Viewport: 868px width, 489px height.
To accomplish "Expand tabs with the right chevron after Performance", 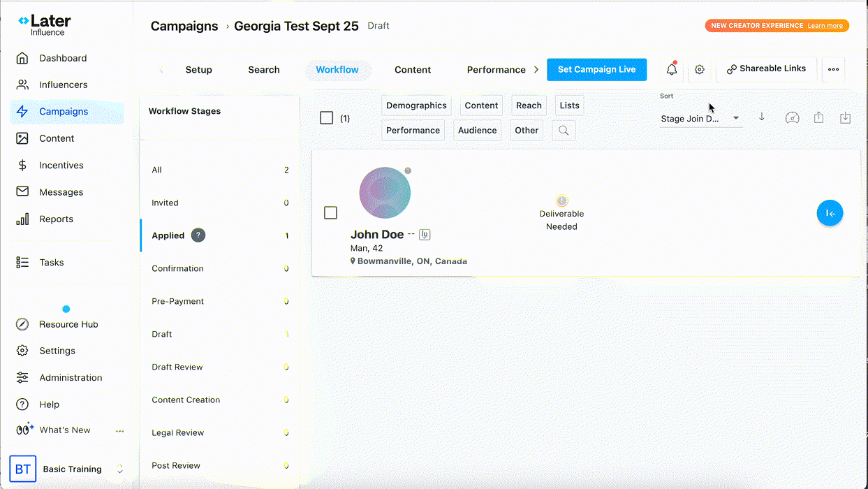I will click(x=536, y=70).
